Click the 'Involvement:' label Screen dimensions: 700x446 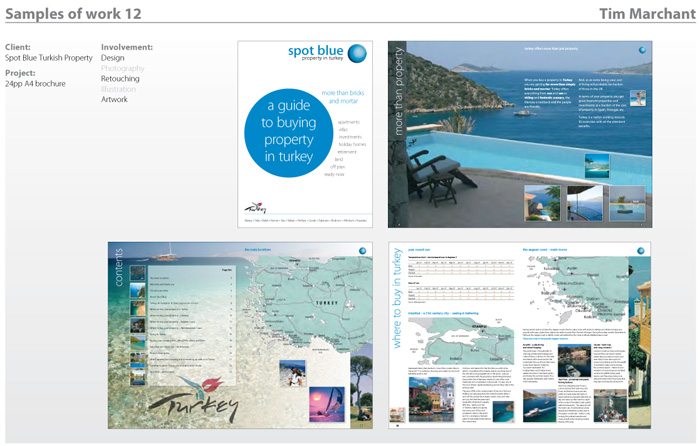[x=127, y=47]
